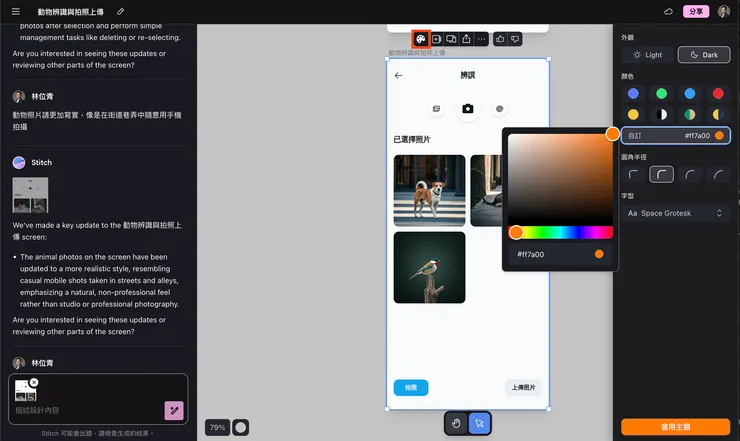Open the Stitch reply screenshot thumbnail
Image resolution: width=740 pixels, height=441 pixels.
click(x=30, y=195)
